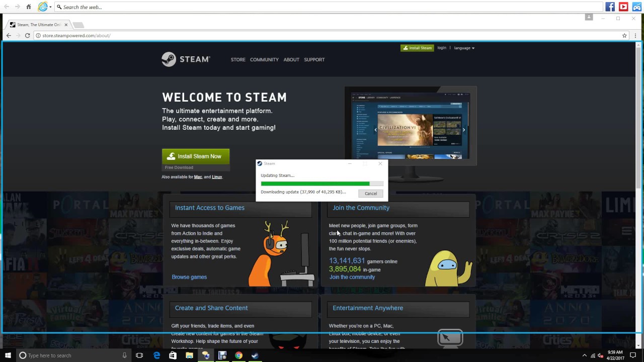Click the Install Steam Now button

[196, 156]
